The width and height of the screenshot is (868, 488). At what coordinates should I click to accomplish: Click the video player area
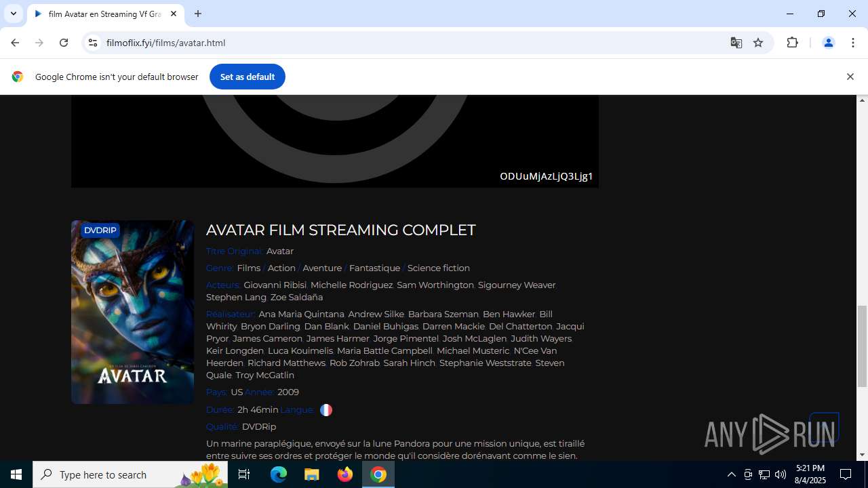click(335, 141)
